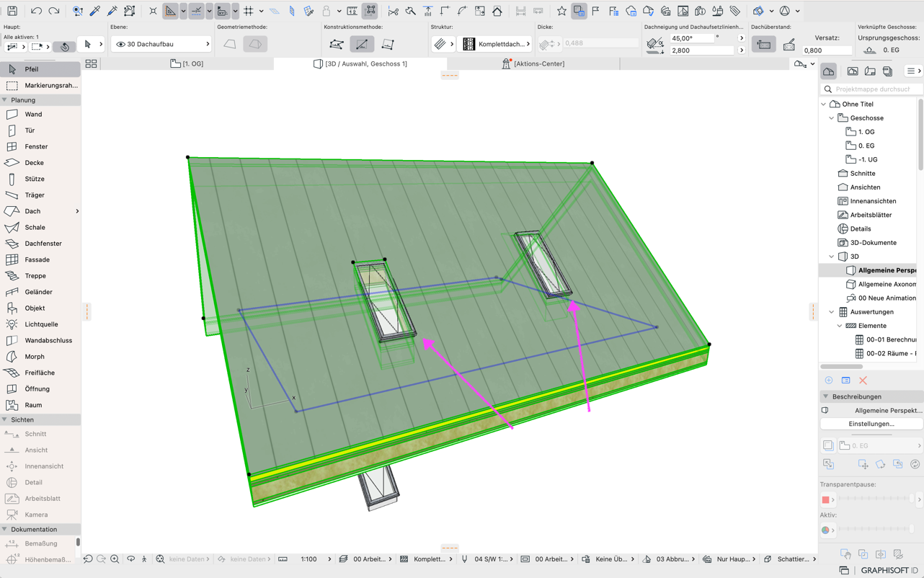The image size is (924, 578).
Task: Click GRAPHISOFT ID link
Action: [889, 570]
